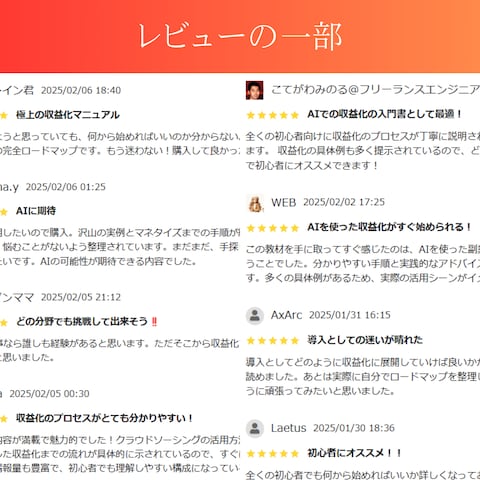The image size is (480, 480).
Task: Click the レビューの一部 header banner
Action: (240, 36)
